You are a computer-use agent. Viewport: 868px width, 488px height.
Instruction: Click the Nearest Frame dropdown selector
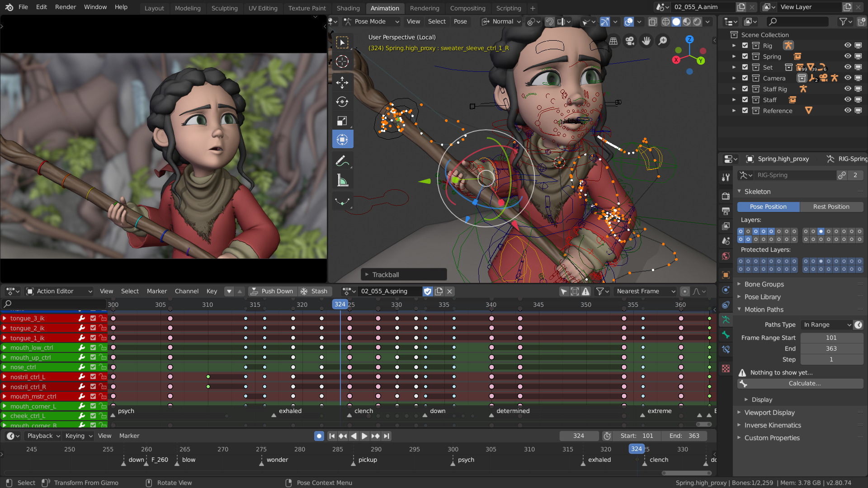tap(646, 291)
